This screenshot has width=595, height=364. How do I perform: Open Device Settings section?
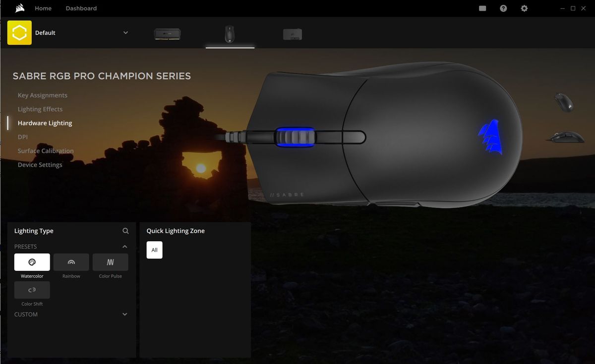40,164
